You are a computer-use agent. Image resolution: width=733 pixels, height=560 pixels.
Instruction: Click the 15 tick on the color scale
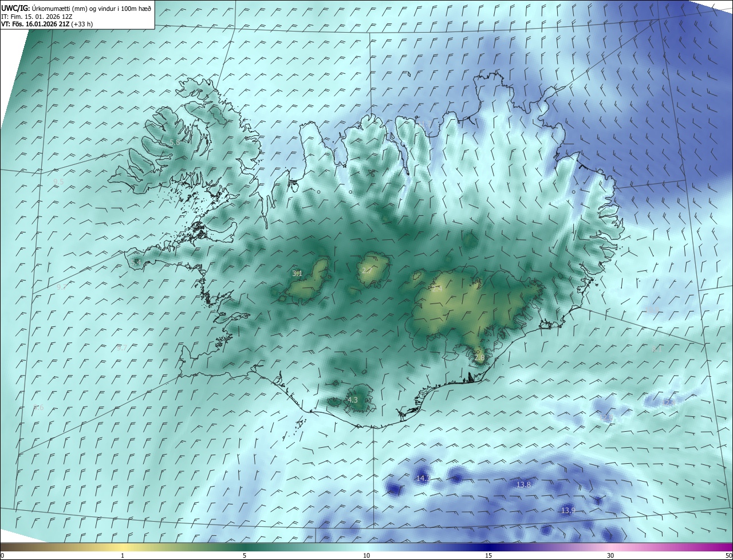tap(488, 555)
